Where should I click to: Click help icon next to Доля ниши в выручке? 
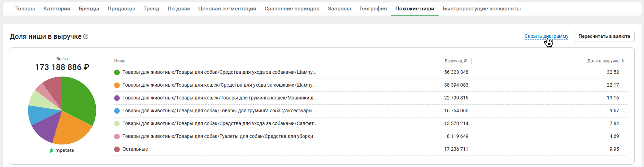(x=86, y=36)
